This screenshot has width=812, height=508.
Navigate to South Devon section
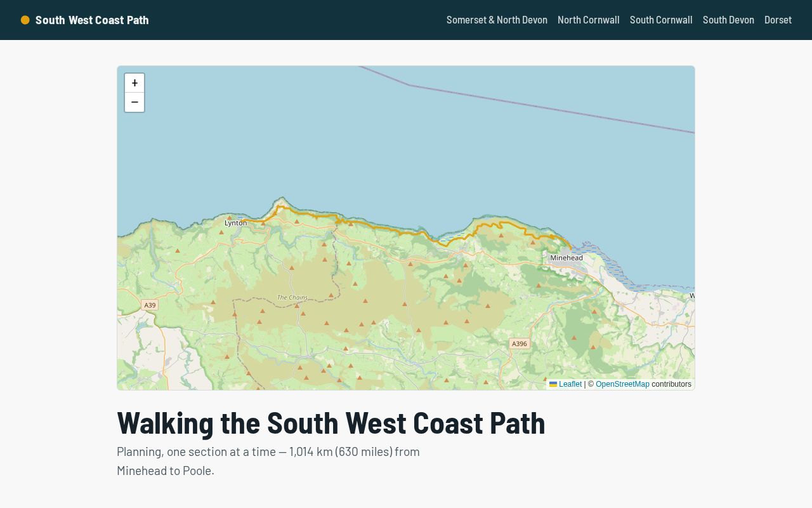[728, 20]
